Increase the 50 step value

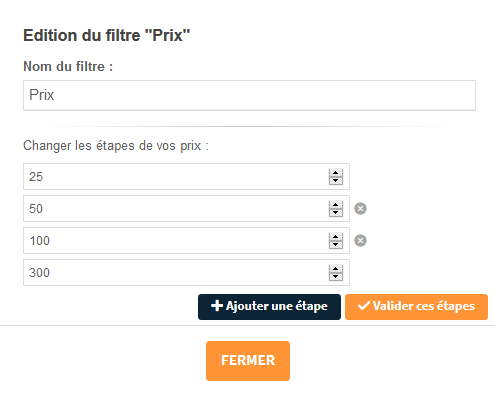[336, 205]
